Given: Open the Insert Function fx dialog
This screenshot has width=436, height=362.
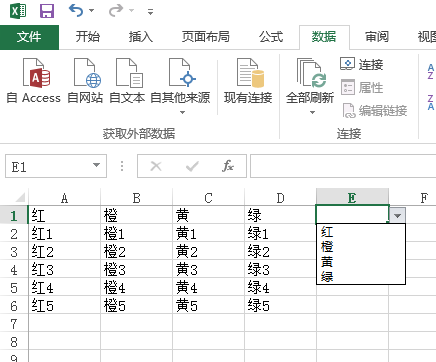Looking at the screenshot, I should coord(228,166).
